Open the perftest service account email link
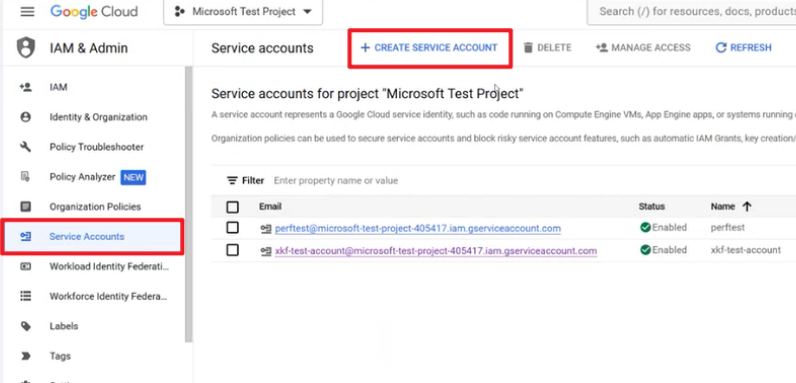Screen dimensions: 796x383 tap(418, 228)
